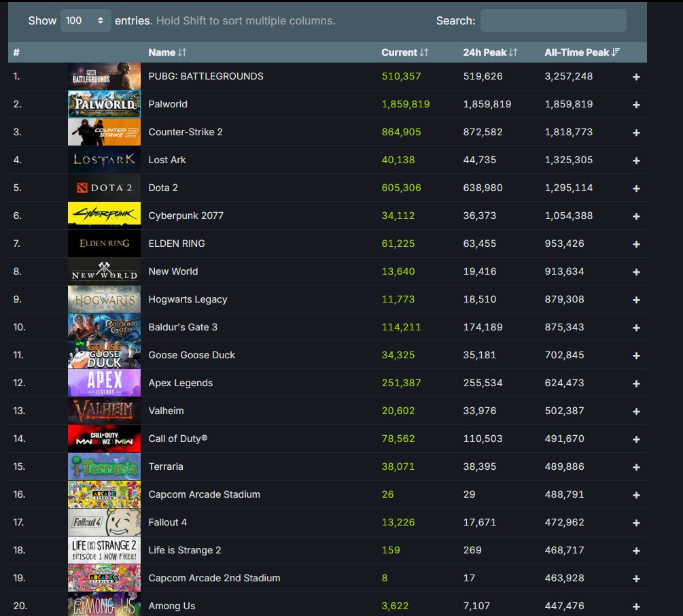Open the Life is Strange 2 name link
The image size is (683, 616).
click(185, 550)
